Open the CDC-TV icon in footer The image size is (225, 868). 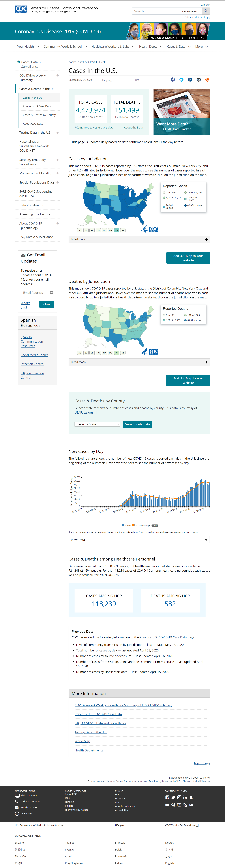(179, 805)
